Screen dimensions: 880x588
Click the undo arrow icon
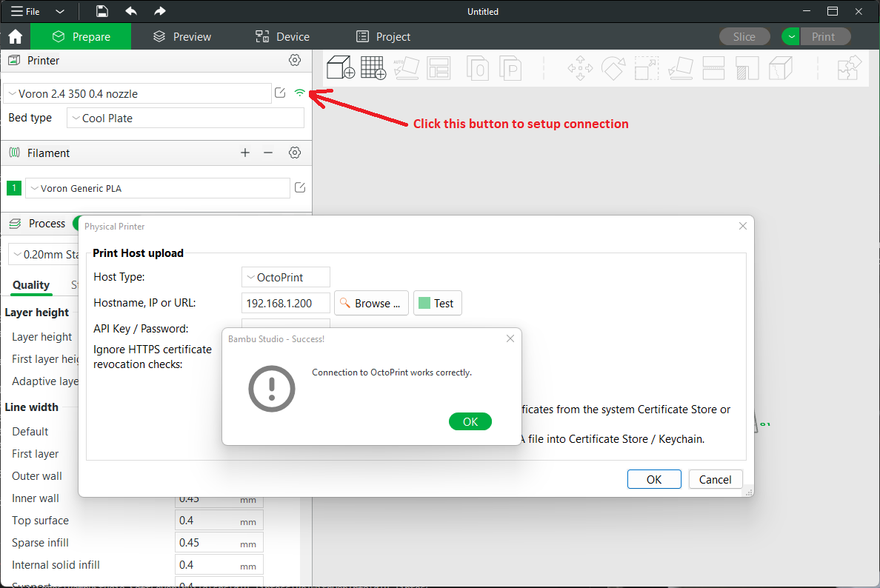click(131, 12)
